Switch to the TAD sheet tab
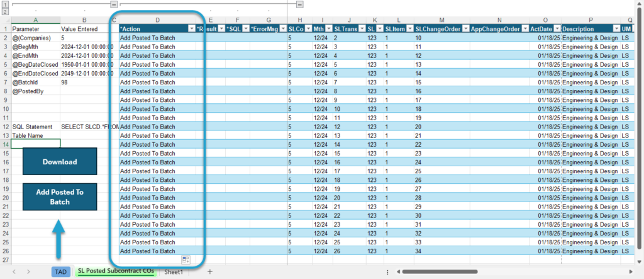 tap(60, 271)
